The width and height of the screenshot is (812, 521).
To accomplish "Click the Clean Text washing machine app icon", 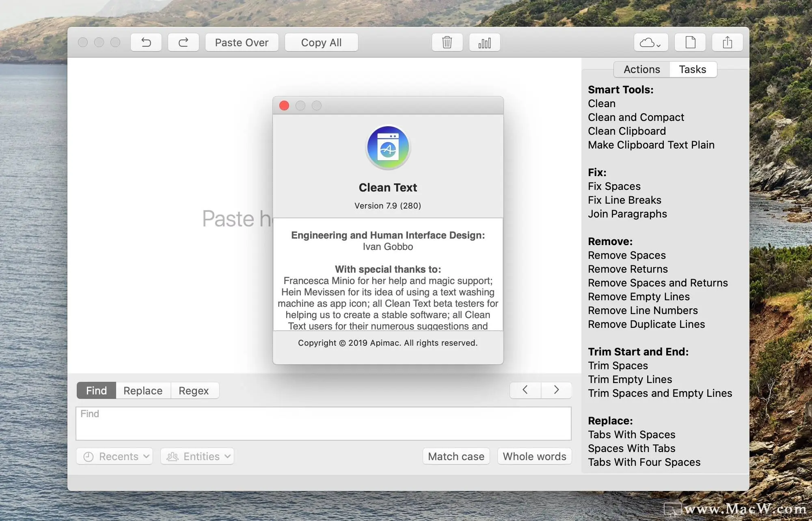I will [x=388, y=148].
